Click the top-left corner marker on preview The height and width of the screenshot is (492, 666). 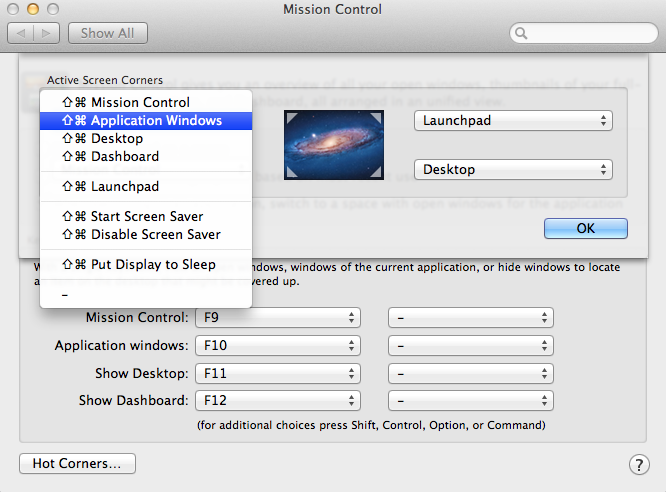tap(291, 118)
